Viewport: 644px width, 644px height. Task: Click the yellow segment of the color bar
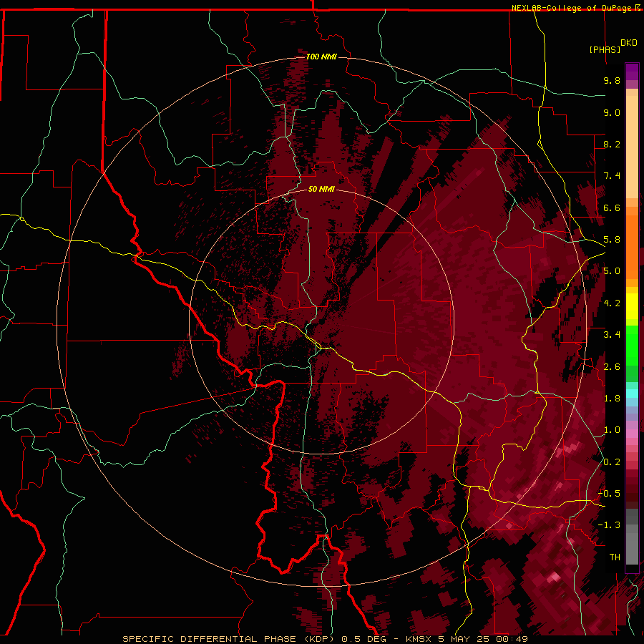[632, 306]
